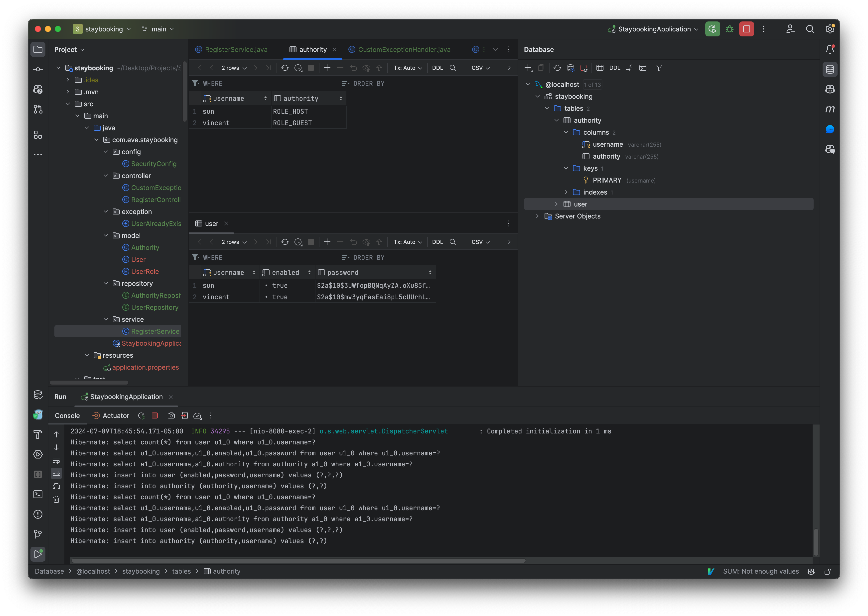Switch to the Actuator tab in Run panel

115,416
